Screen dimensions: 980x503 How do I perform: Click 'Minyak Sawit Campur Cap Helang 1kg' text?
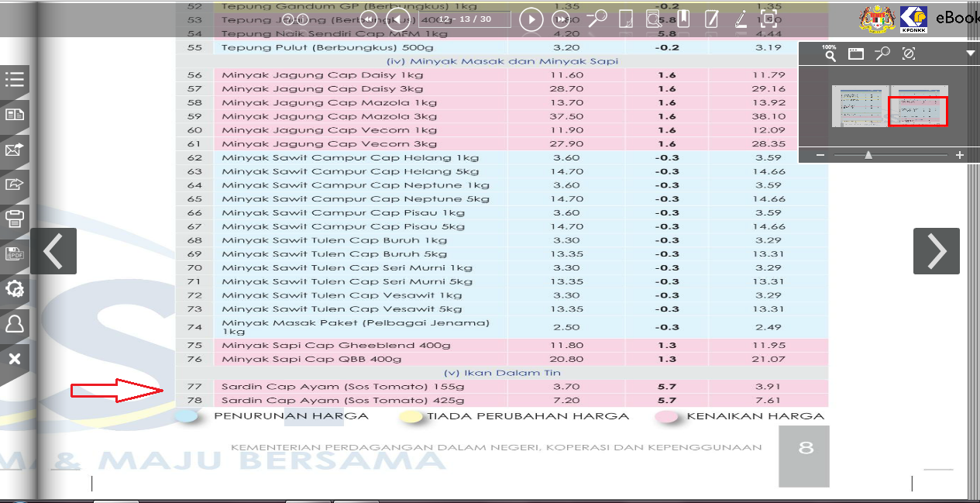350,157
